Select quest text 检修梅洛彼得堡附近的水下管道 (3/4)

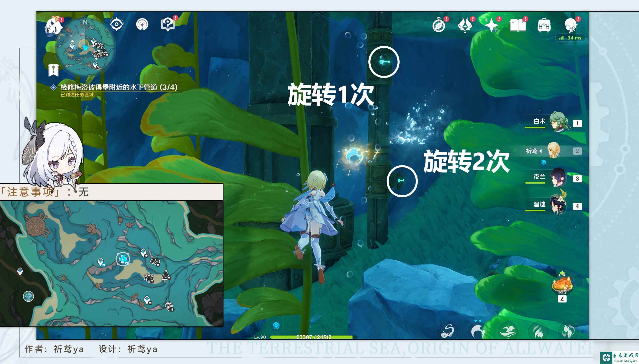119,87
